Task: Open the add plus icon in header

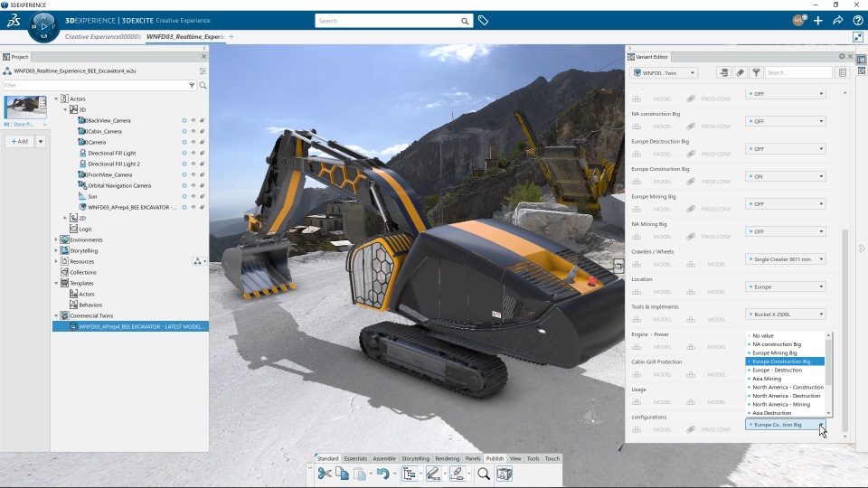Action: 818,21
